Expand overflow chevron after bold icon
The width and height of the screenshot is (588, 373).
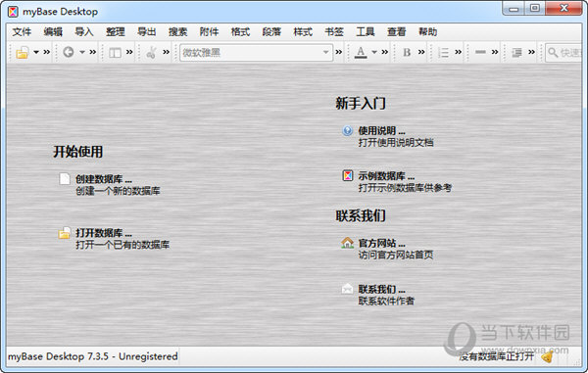coord(421,52)
